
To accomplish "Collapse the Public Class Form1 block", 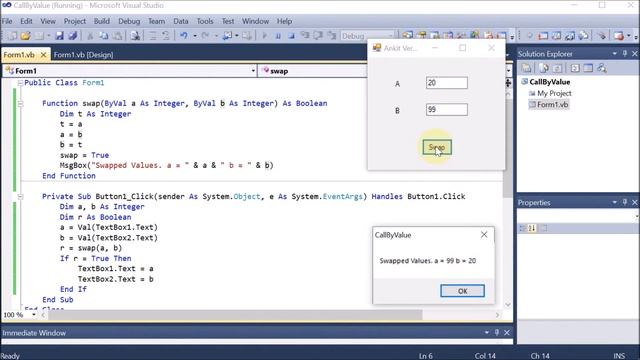I will point(20,83).
